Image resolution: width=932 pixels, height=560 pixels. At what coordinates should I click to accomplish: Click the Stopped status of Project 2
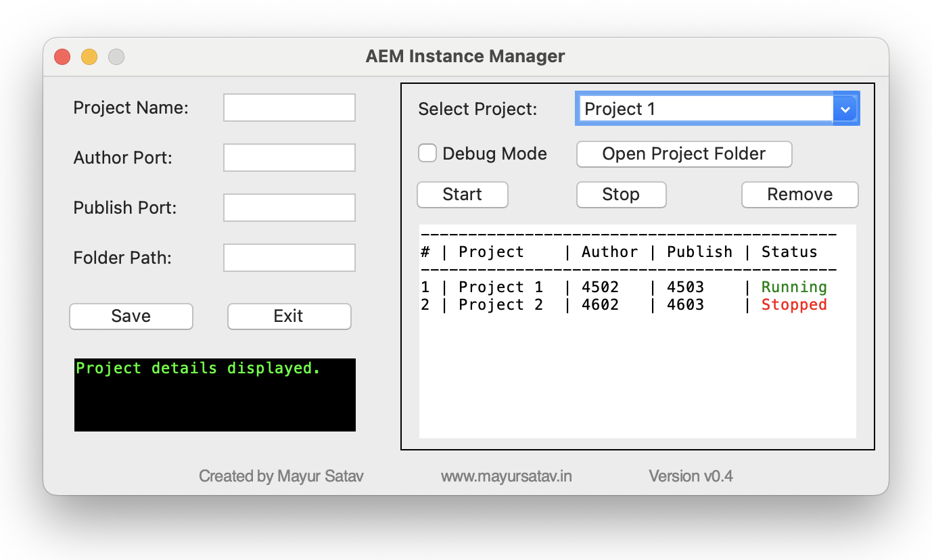(793, 304)
